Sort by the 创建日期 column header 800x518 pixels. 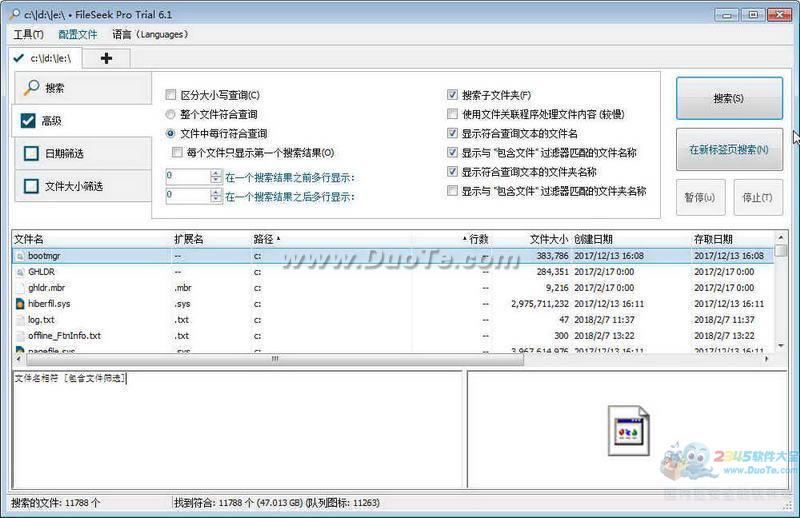coord(593,239)
